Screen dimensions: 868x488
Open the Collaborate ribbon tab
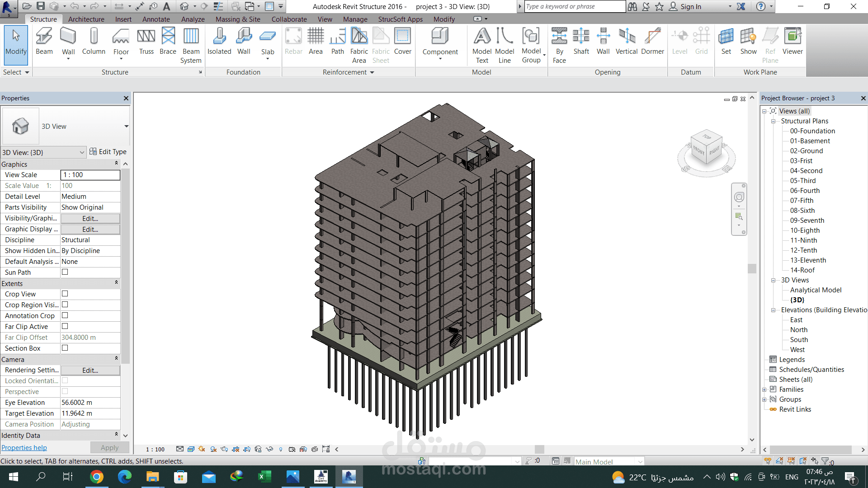pos(289,19)
